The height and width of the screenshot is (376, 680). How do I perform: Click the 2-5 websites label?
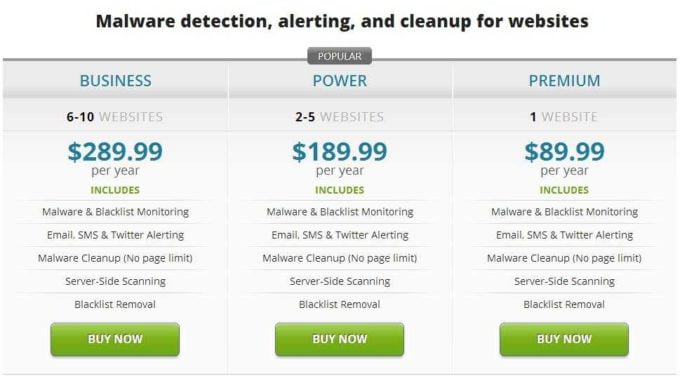pyautogui.click(x=340, y=117)
